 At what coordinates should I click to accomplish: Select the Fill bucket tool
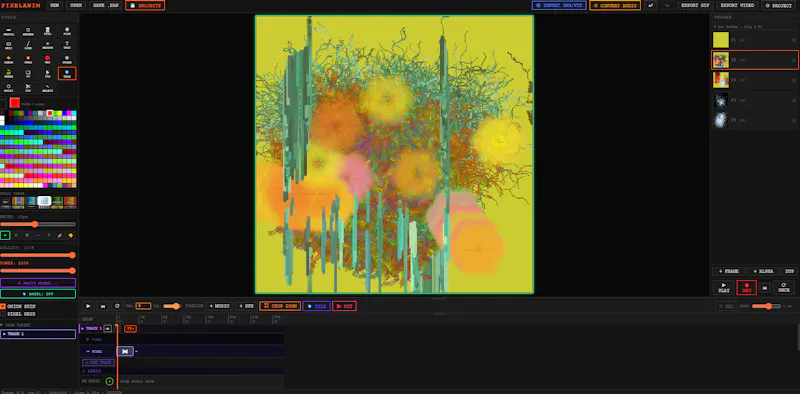pyautogui.click(x=47, y=31)
